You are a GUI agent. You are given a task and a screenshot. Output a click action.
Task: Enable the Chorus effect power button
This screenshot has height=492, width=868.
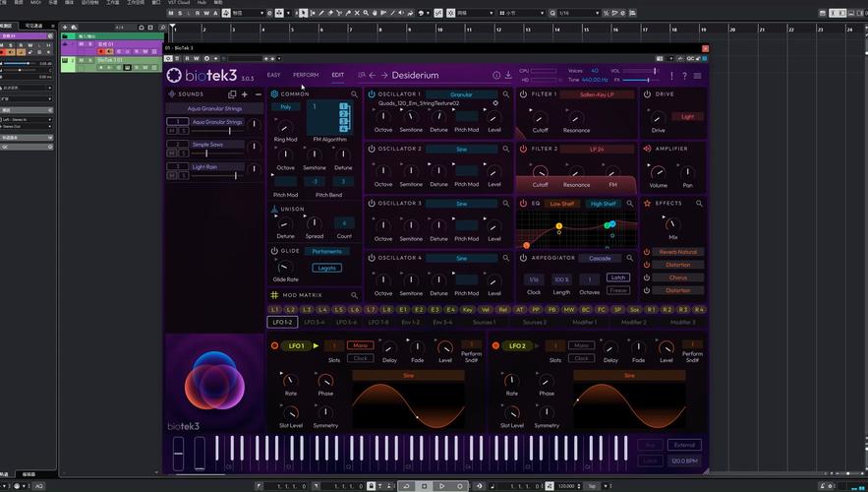tap(647, 277)
